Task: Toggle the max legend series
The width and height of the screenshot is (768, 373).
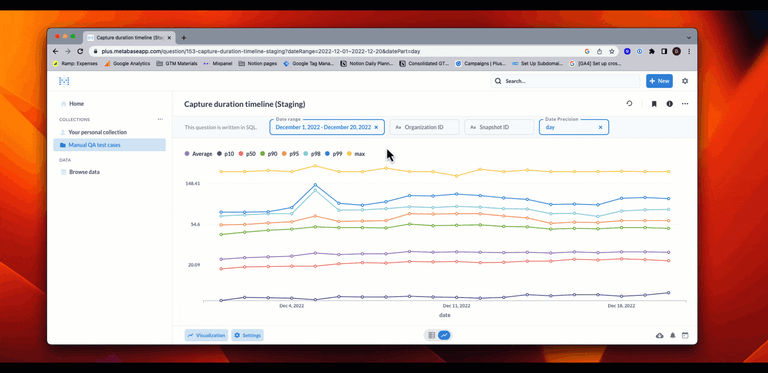Action: [x=356, y=154]
